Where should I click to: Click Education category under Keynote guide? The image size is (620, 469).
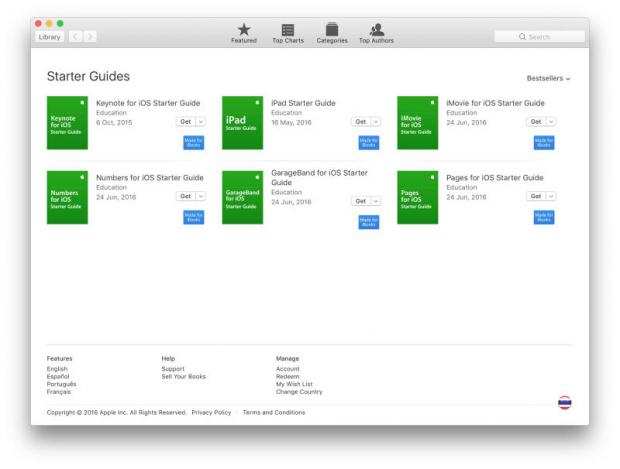[x=112, y=113]
